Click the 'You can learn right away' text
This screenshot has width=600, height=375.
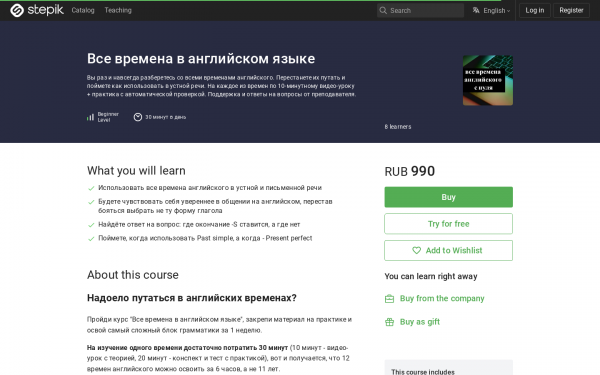tap(431, 276)
